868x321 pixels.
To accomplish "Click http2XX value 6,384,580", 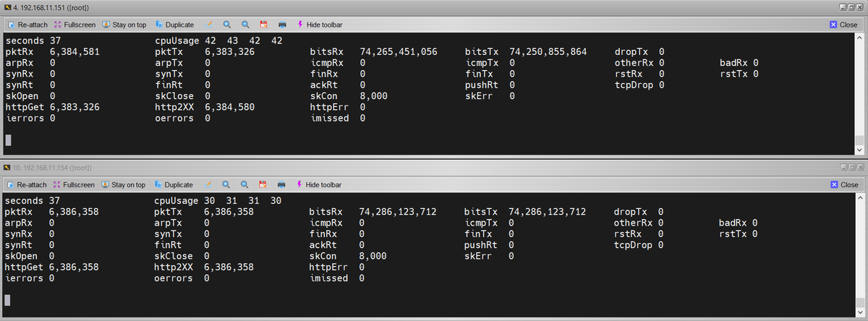I will [x=230, y=106].
